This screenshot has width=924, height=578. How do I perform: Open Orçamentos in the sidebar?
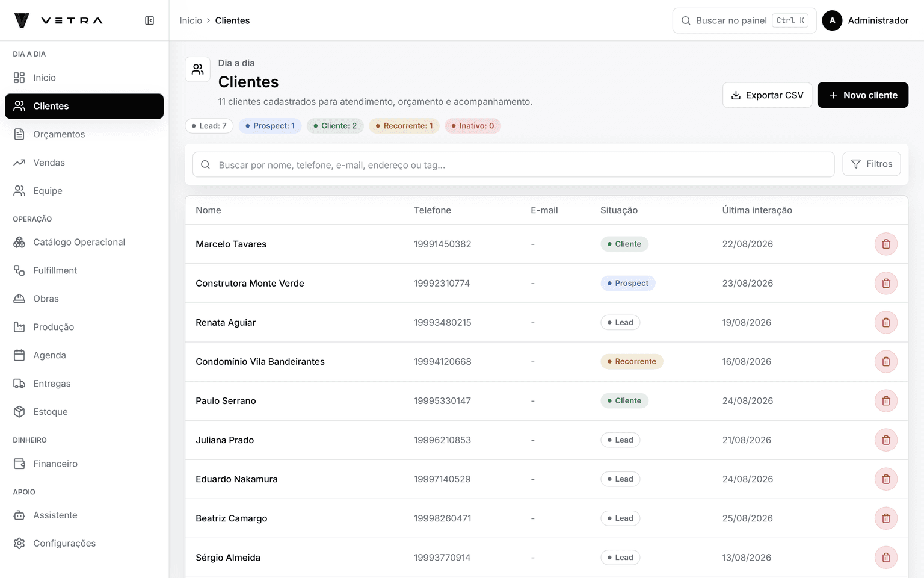(x=84, y=134)
